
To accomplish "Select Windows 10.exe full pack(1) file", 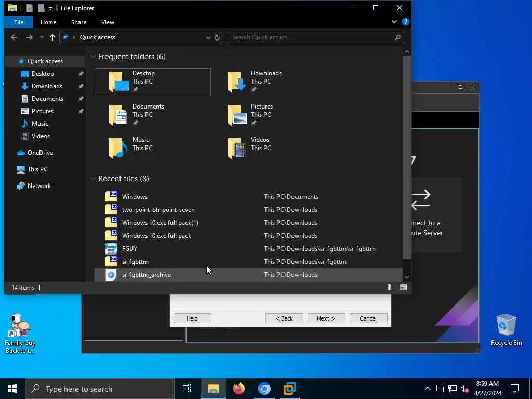I will (248, 223).
